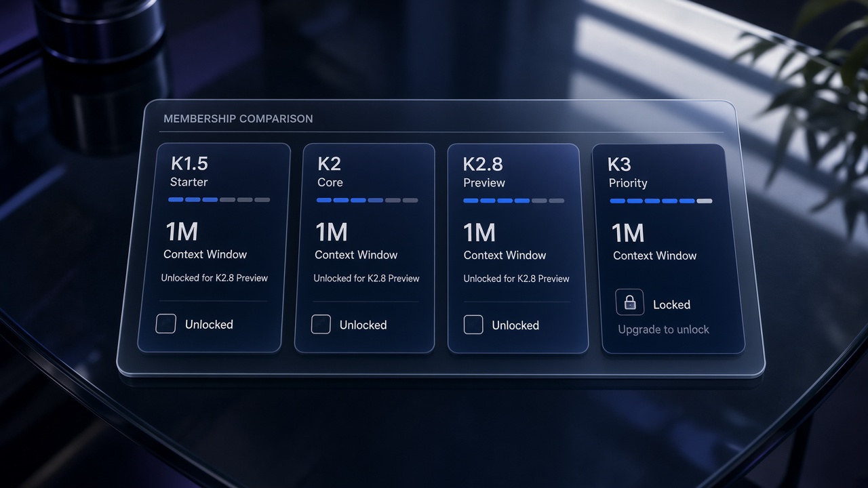Check the Unlocked checkbox on the K2.8 card
This screenshot has height=488, width=868.
pos(473,325)
